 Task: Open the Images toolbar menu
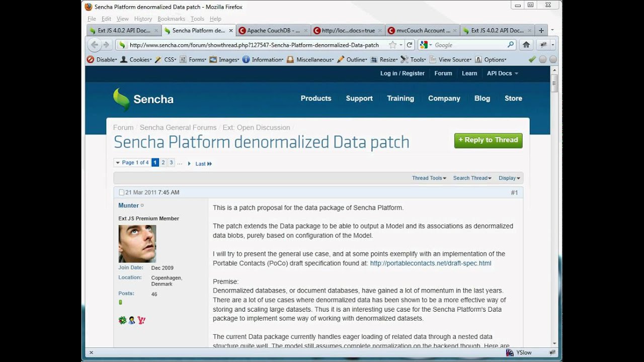pyautogui.click(x=224, y=59)
